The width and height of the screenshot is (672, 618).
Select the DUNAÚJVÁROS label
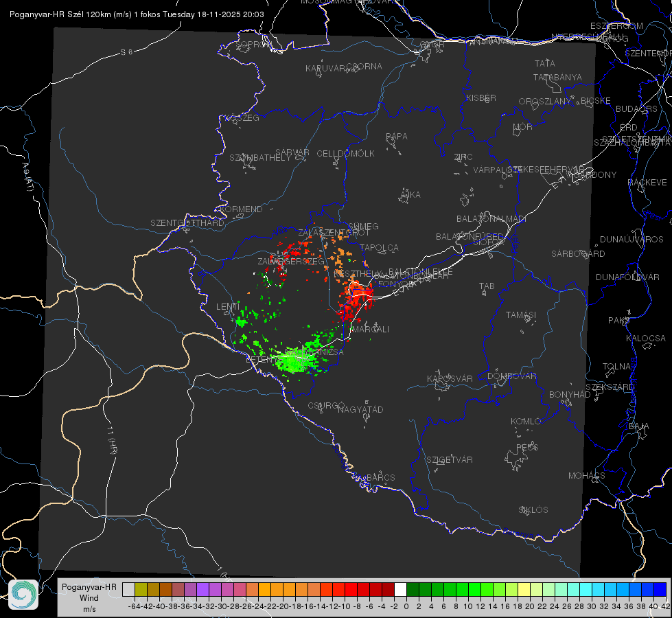632,240
